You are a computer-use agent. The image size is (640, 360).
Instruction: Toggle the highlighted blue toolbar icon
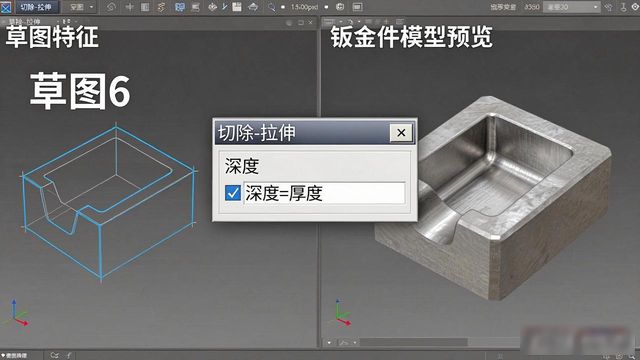(180, 7)
